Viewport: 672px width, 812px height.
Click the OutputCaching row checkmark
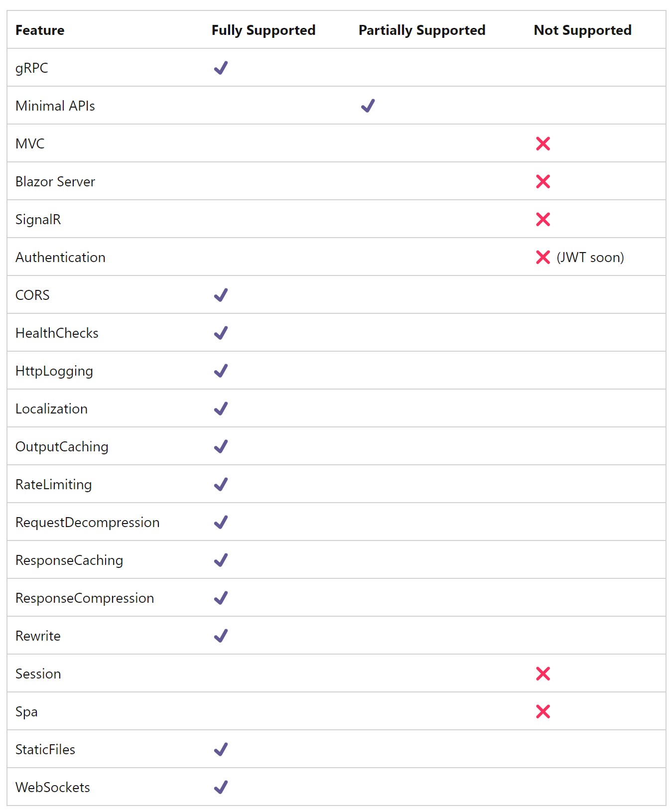221,446
